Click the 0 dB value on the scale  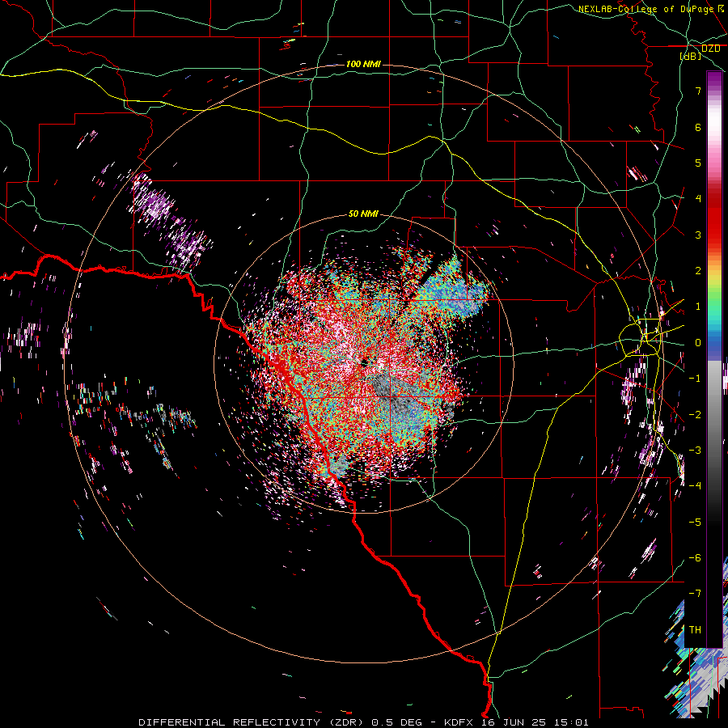pyautogui.click(x=698, y=343)
